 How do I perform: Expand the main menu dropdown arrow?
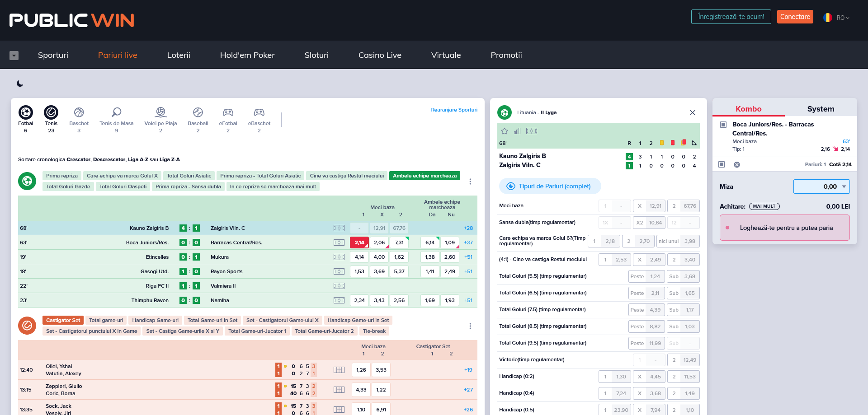pos(14,56)
